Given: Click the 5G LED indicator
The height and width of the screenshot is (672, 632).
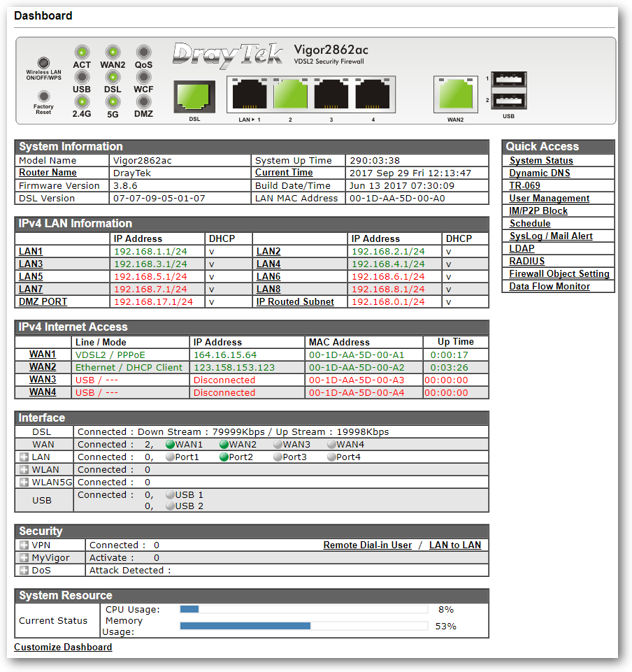Looking at the screenshot, I should [113, 102].
